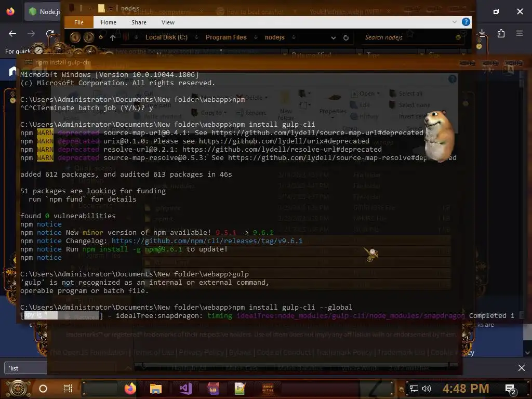
Task: Open the Firefox downloads panel
Action: coord(482,33)
